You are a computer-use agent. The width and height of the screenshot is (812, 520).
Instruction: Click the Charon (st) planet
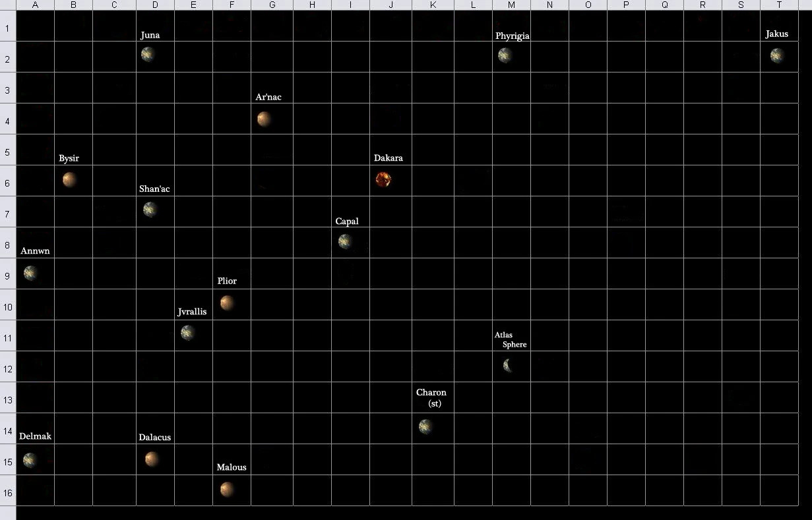[426, 426]
